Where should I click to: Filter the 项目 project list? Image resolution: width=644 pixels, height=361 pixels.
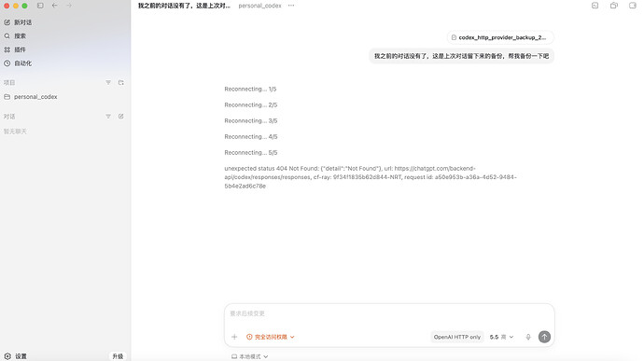tap(108, 82)
